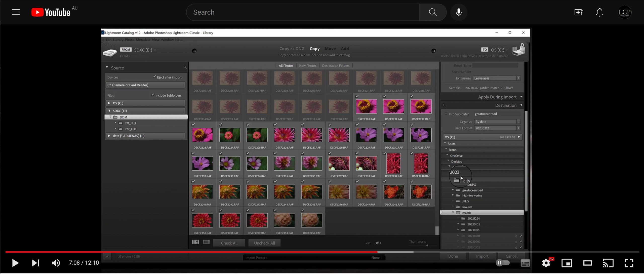This screenshot has height=274, width=644.
Task: Switch to the New Photos tab
Action: click(307, 66)
